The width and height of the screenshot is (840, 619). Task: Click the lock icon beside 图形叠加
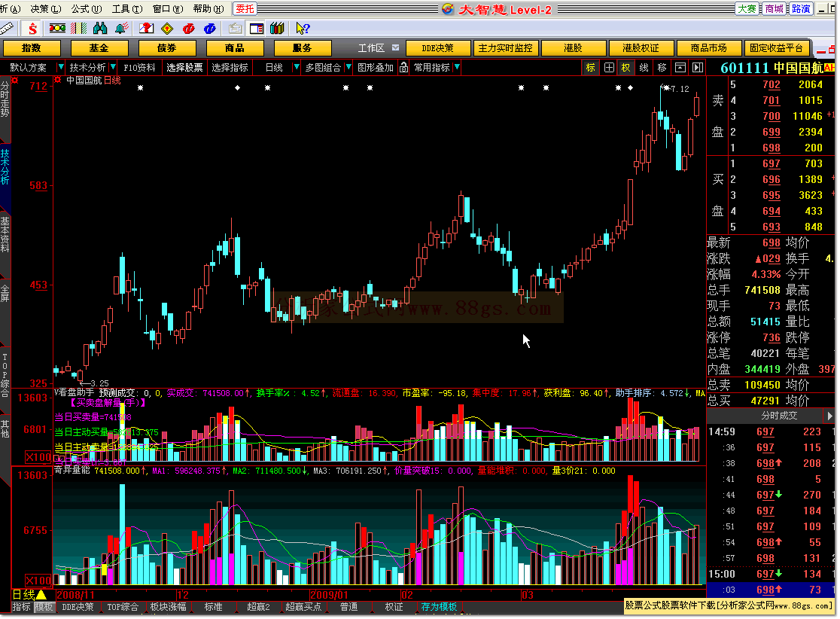(x=403, y=68)
